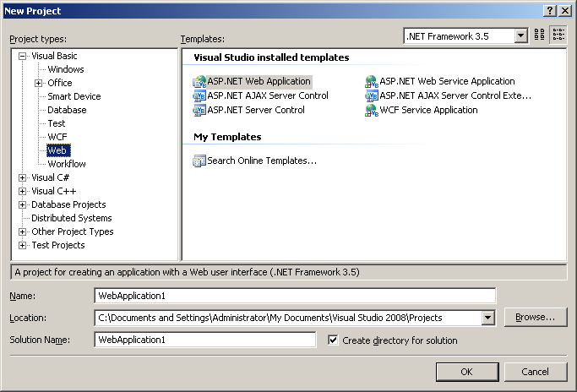The image size is (577, 392).
Task: Choose ASP.NET AJAX Server Control template icon
Action: [x=199, y=95]
